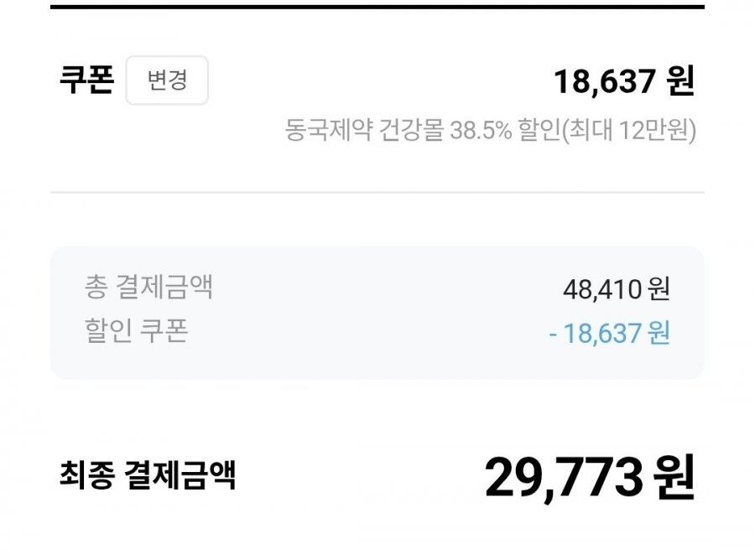This screenshot has height=560, width=755.
Task: Click the thick black divider at top
Action: [x=377, y=6]
